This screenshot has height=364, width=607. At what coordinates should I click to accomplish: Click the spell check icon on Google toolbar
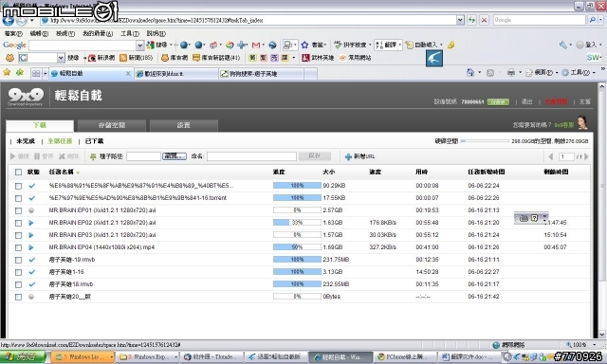[x=338, y=45]
